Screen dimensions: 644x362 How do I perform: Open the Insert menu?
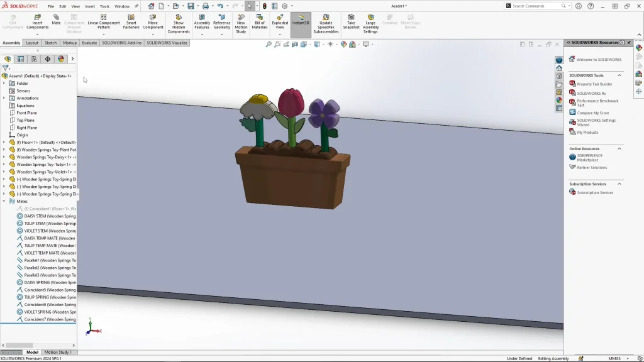(x=90, y=6)
